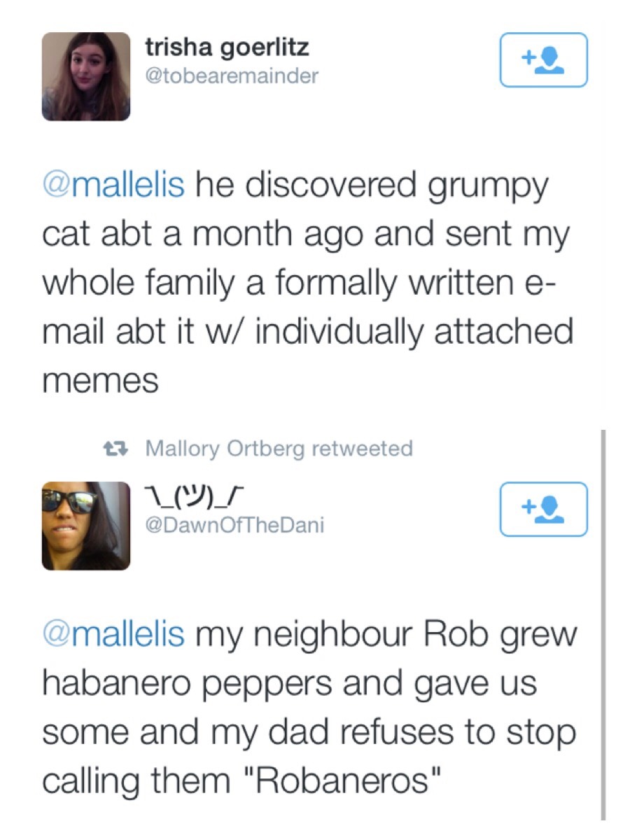The height and width of the screenshot is (840, 630).
Task: Open trisha goerlitz's profile photo
Action: point(86,77)
